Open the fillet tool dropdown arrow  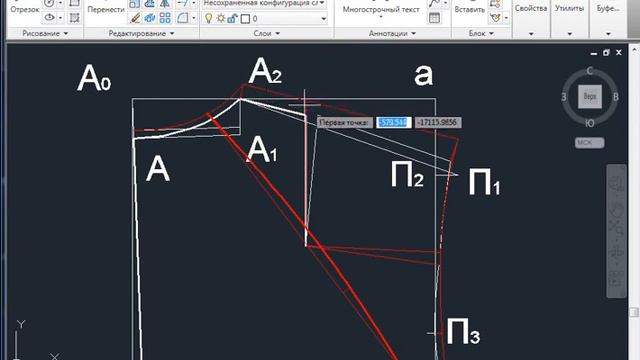[x=193, y=18]
